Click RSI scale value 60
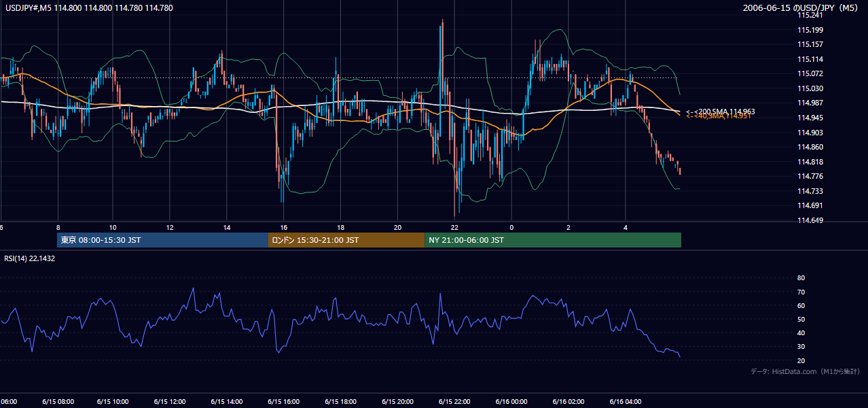 pyautogui.click(x=801, y=305)
